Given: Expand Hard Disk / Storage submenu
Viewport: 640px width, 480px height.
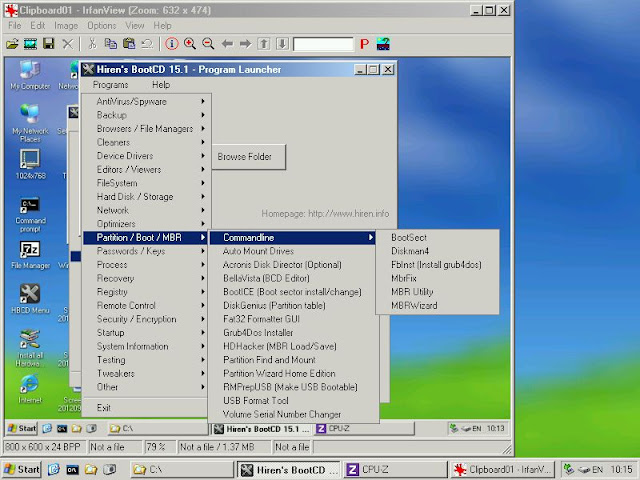Looking at the screenshot, I should click(147, 197).
